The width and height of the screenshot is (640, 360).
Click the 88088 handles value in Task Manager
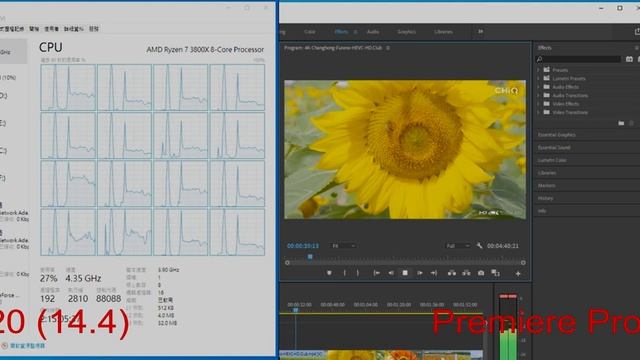[x=108, y=299]
